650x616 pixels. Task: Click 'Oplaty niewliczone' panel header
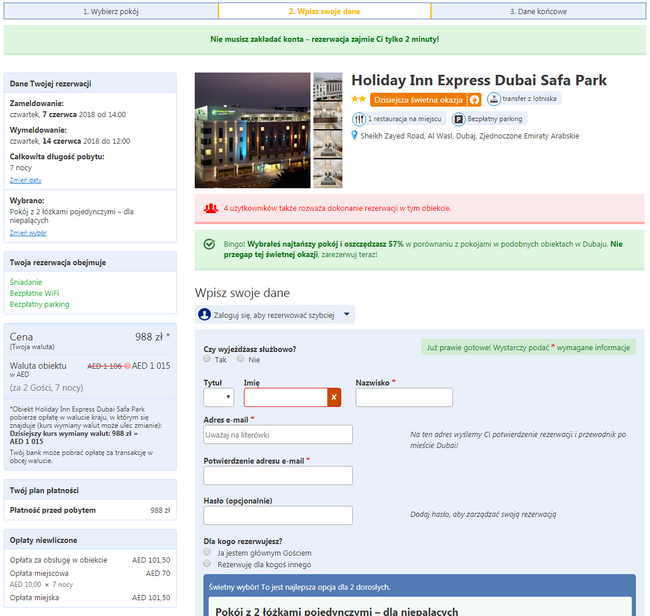point(90,540)
